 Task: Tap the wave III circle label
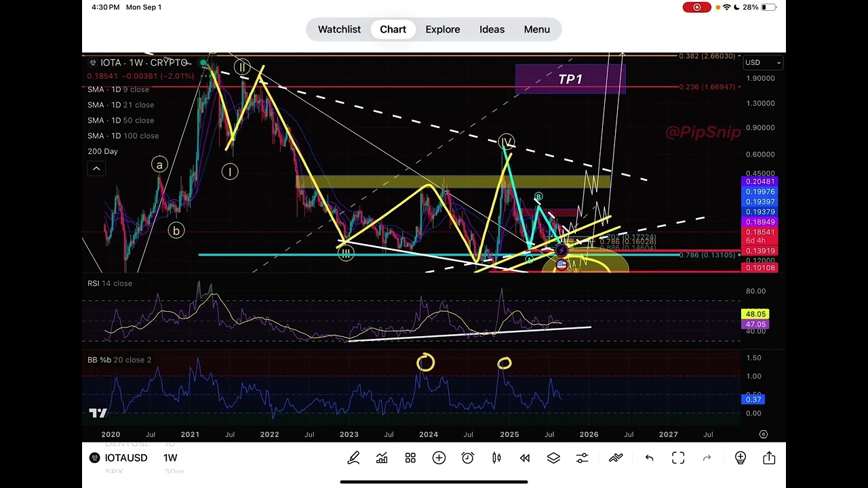[x=346, y=253]
